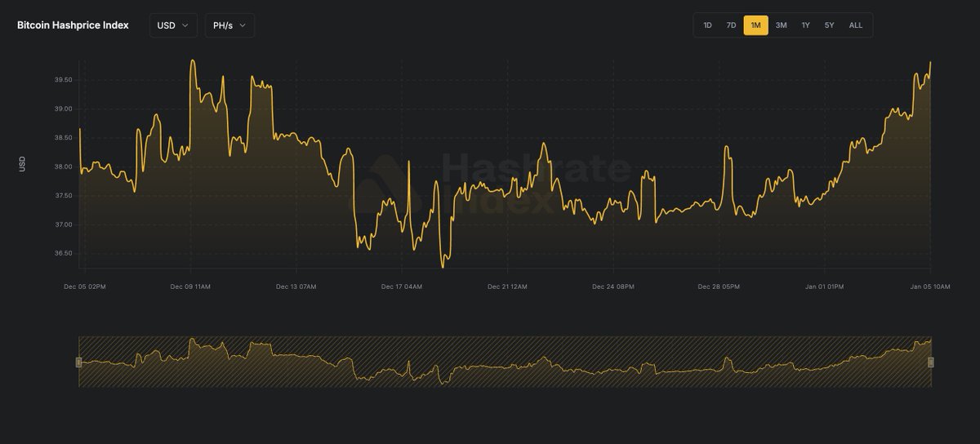The height and width of the screenshot is (444, 980).
Task: Click the Dec 05 02PM axis label
Action: point(85,286)
